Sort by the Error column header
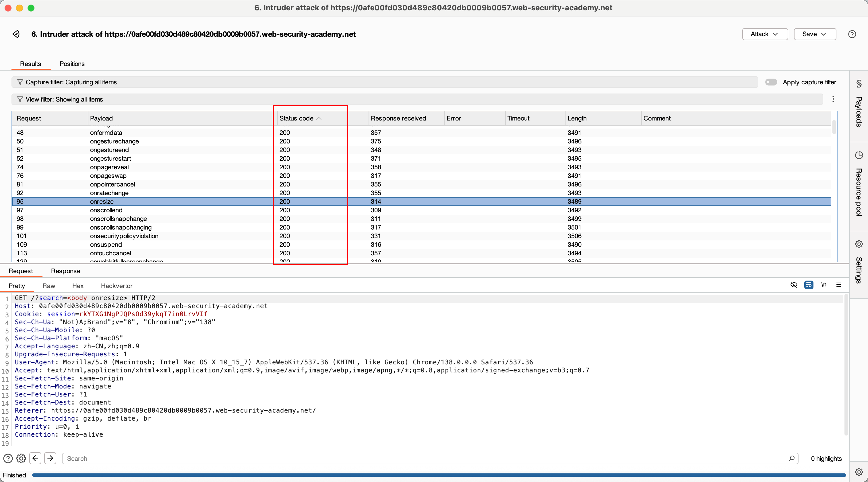 pos(474,118)
